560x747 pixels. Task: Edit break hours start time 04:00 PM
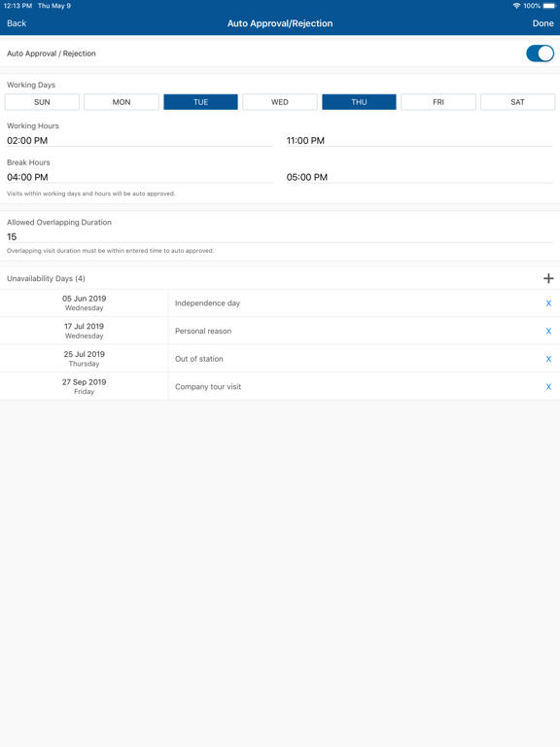pyautogui.click(x=140, y=177)
